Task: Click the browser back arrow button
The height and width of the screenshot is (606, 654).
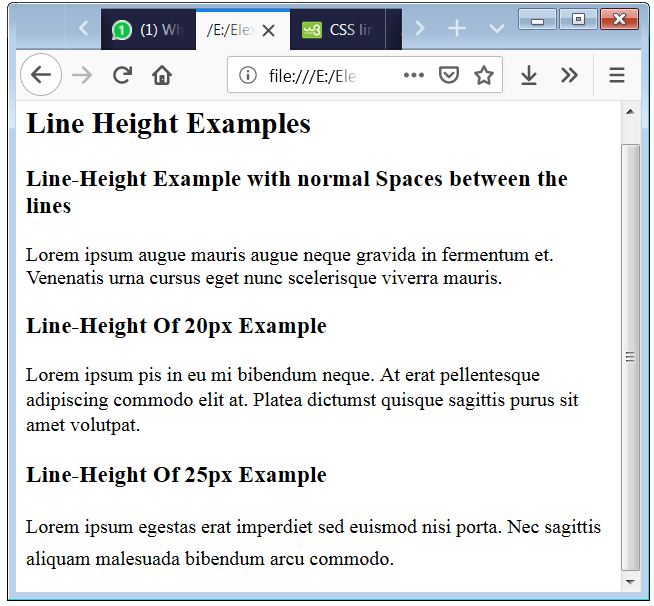Action: (x=41, y=76)
